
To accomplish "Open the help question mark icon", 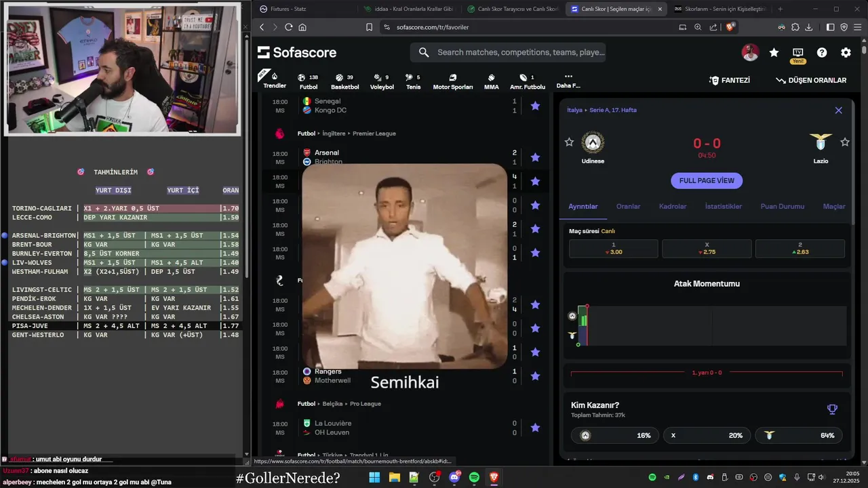I will click(822, 52).
